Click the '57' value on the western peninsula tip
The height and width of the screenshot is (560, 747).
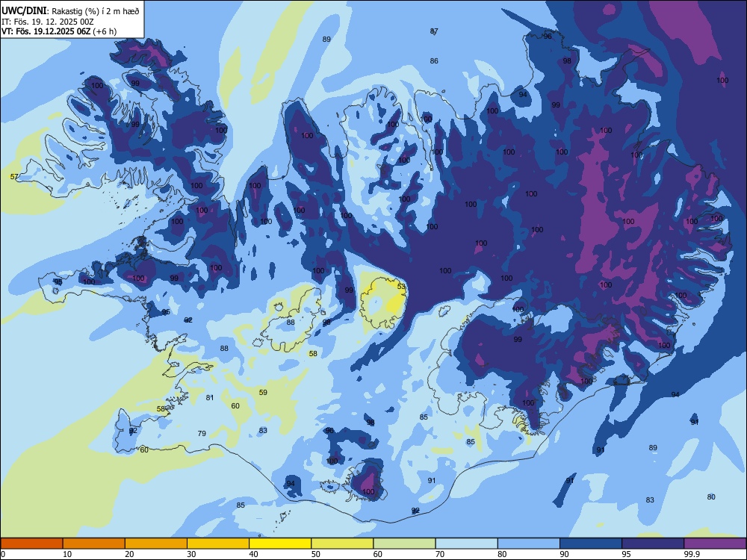click(x=14, y=177)
